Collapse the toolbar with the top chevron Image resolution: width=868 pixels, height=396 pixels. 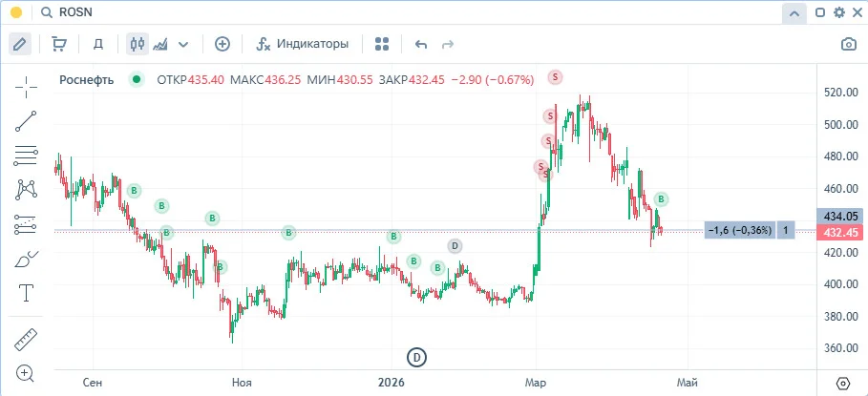pyautogui.click(x=794, y=12)
